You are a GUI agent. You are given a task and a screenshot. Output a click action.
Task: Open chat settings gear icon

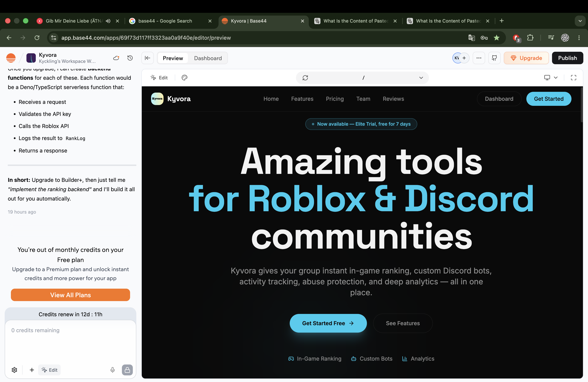14,370
